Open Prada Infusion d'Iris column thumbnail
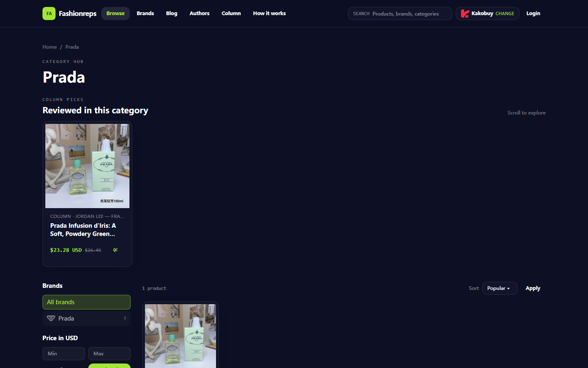The image size is (588, 368). [x=87, y=166]
